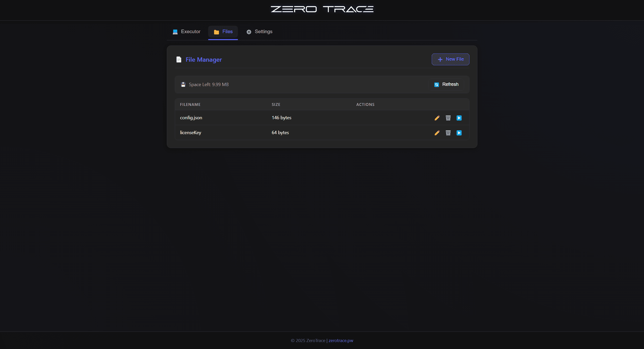The width and height of the screenshot is (644, 349).
Task: Edit licenseKey with the pencil icon
Action: coord(437,133)
